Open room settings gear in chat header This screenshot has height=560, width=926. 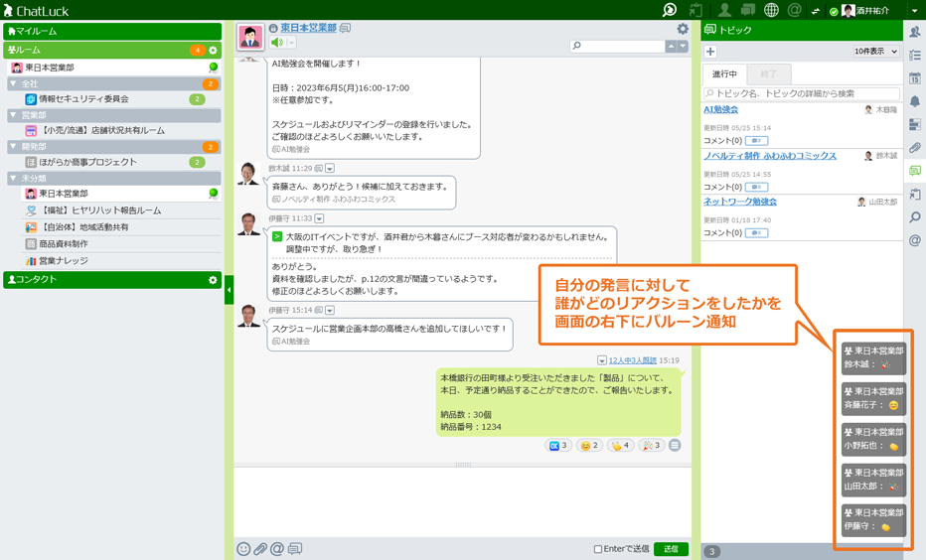click(x=683, y=30)
